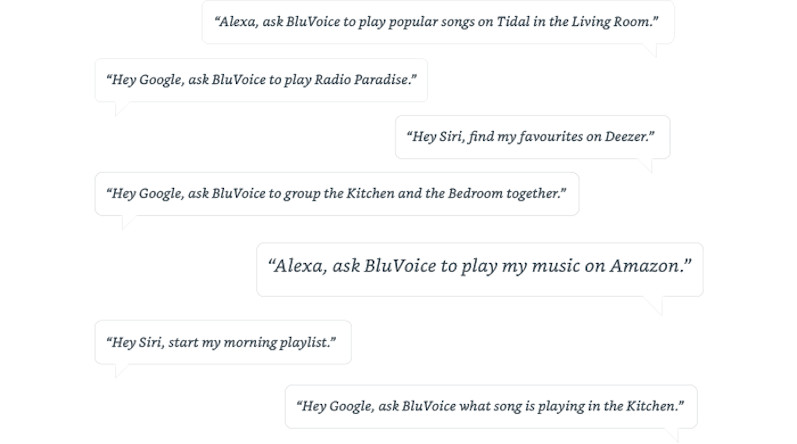This screenshot has height=444, width=797.
Task: Click the word Deezer
Action: 625,137
